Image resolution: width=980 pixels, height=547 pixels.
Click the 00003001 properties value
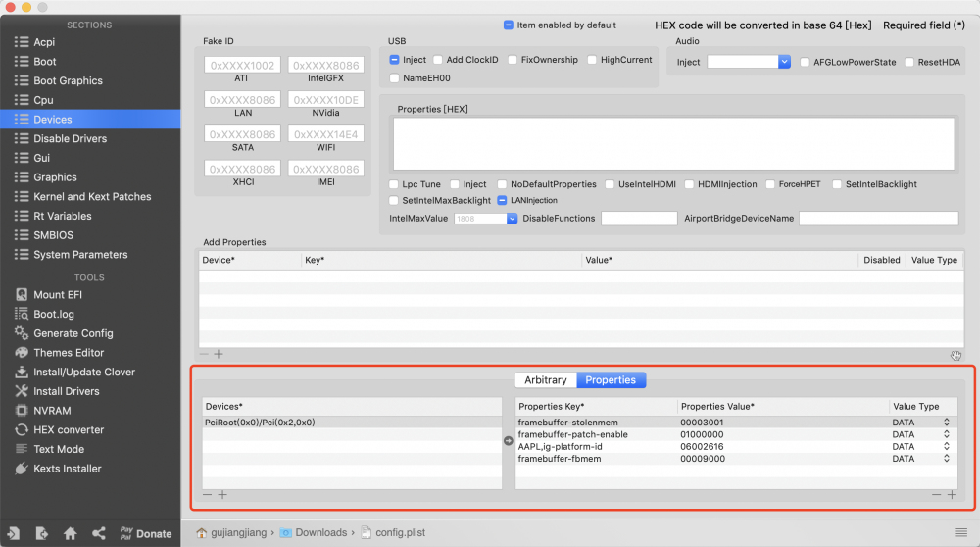702,423
